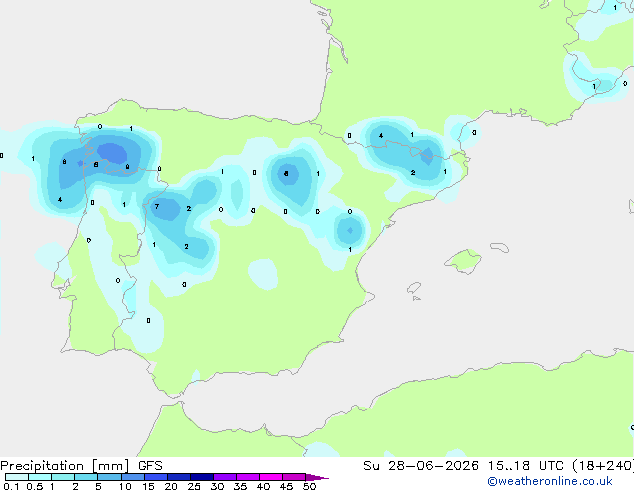Click the 0.5–1 mm legend color swatch
The width and height of the screenshot is (634, 490).
point(40,477)
